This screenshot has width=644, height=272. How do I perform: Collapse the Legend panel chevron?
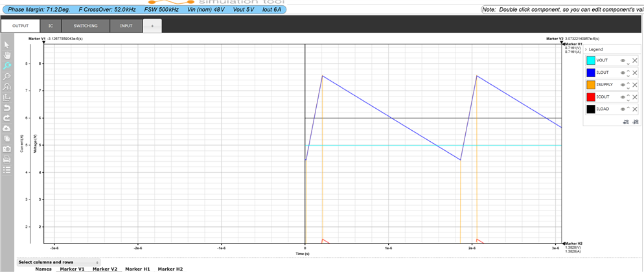coord(586,49)
